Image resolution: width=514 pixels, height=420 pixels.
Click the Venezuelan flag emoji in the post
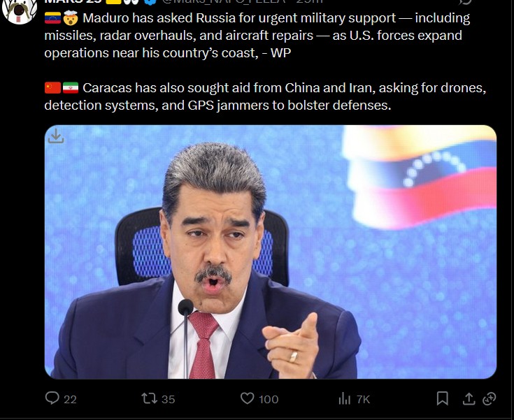[x=52, y=18]
